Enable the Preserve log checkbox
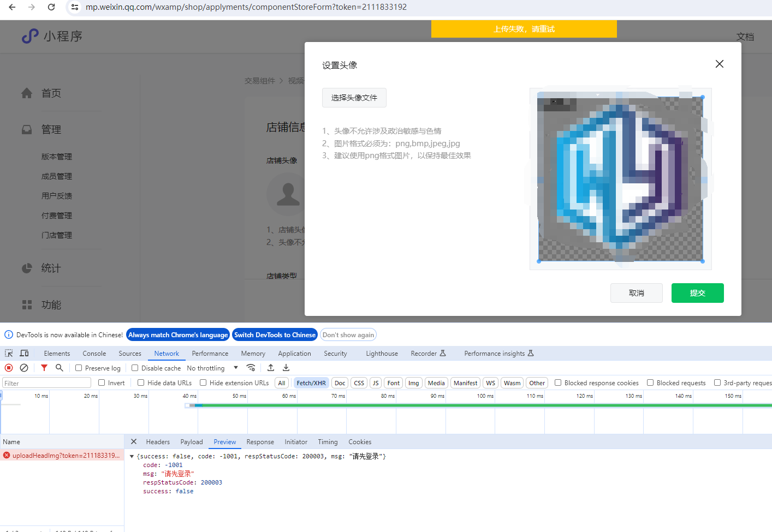The height and width of the screenshot is (532, 772). tap(79, 368)
